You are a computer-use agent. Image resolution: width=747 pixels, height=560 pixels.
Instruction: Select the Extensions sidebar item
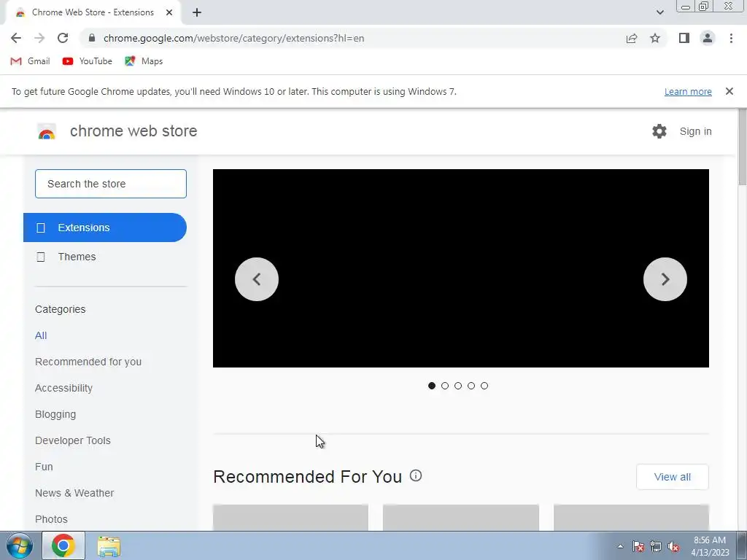[105, 227]
